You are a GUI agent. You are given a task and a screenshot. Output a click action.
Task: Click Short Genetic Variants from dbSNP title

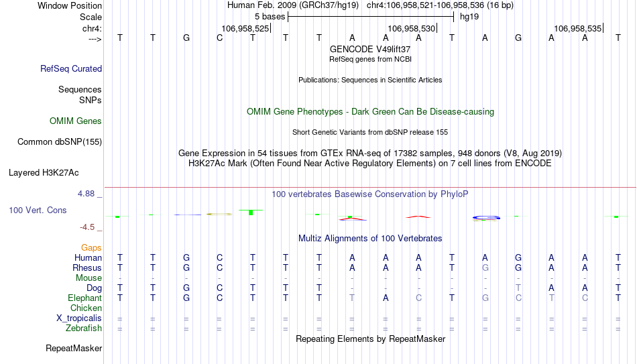coord(370,133)
